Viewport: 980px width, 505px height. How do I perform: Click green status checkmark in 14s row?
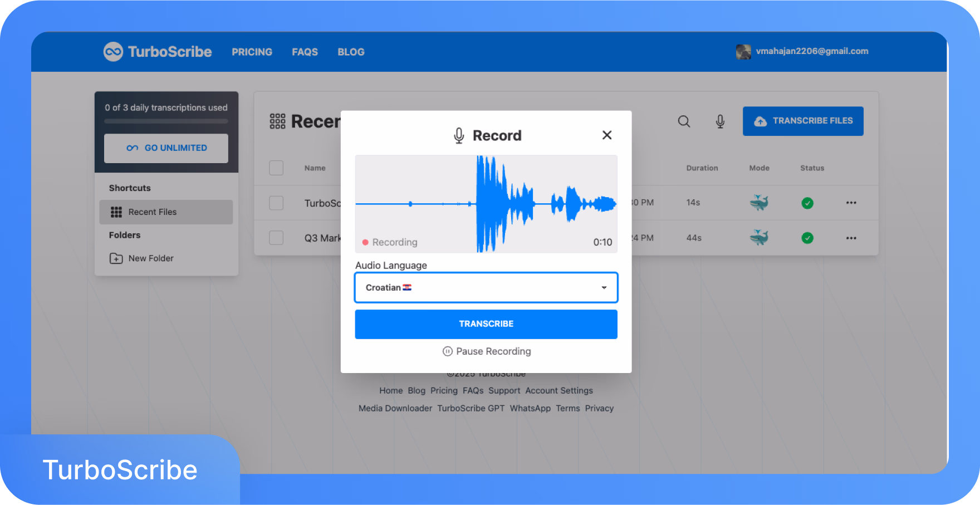point(807,203)
